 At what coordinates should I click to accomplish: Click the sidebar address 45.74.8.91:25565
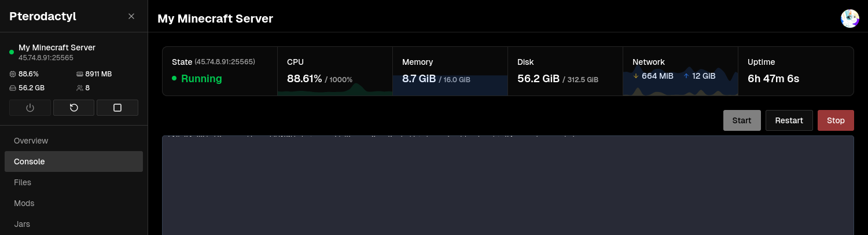point(46,58)
